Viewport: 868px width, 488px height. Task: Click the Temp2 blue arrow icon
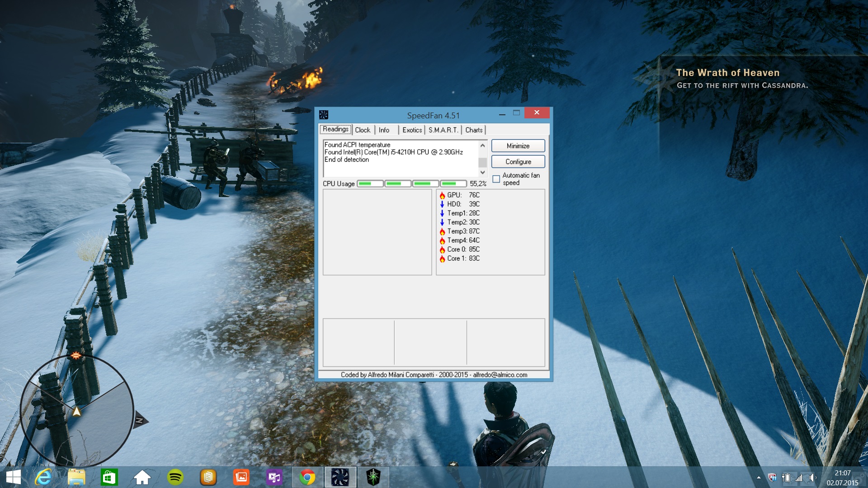coord(442,222)
